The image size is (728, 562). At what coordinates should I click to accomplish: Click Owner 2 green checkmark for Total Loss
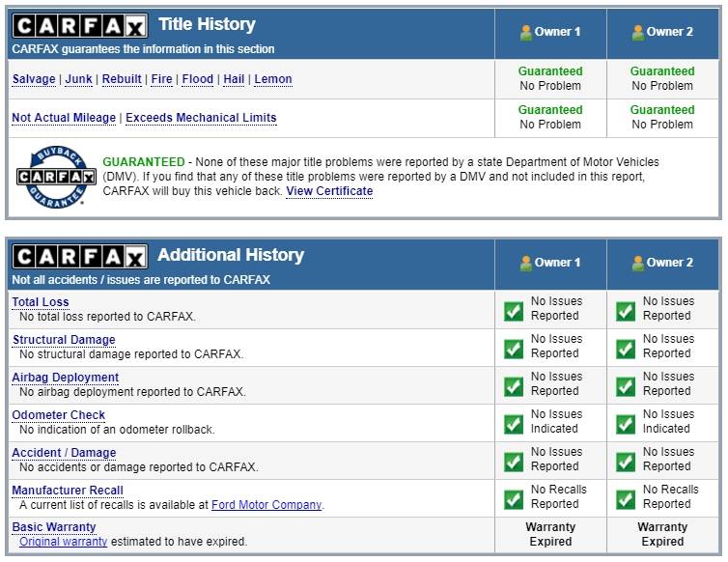626,311
